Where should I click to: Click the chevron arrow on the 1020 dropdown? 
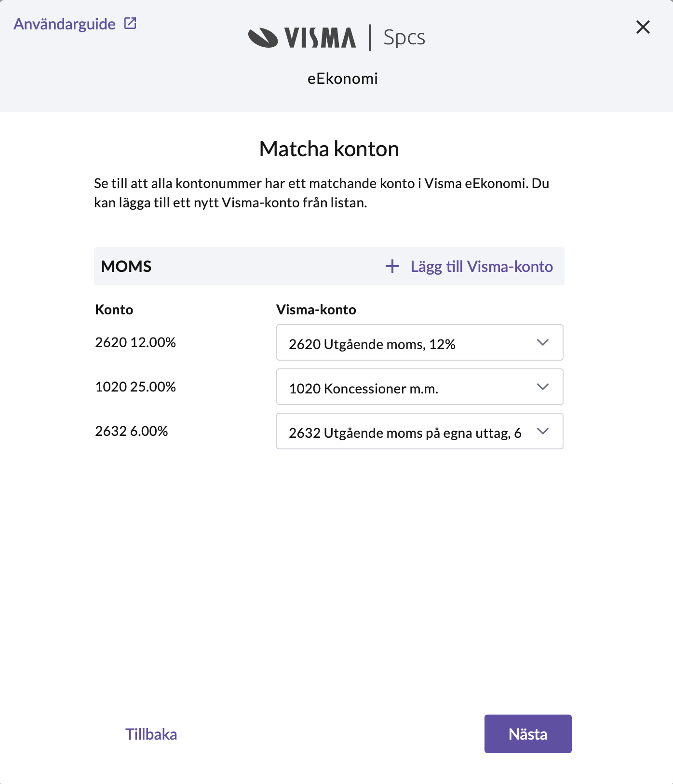pos(543,387)
